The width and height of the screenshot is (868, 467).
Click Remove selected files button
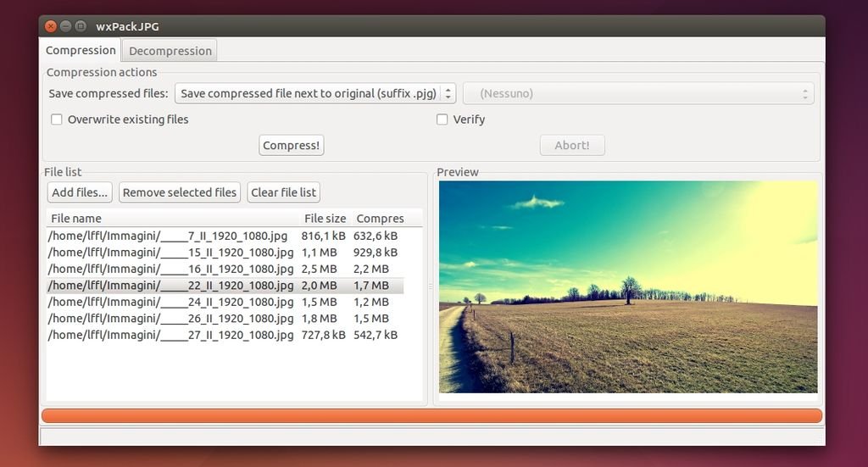click(x=180, y=192)
